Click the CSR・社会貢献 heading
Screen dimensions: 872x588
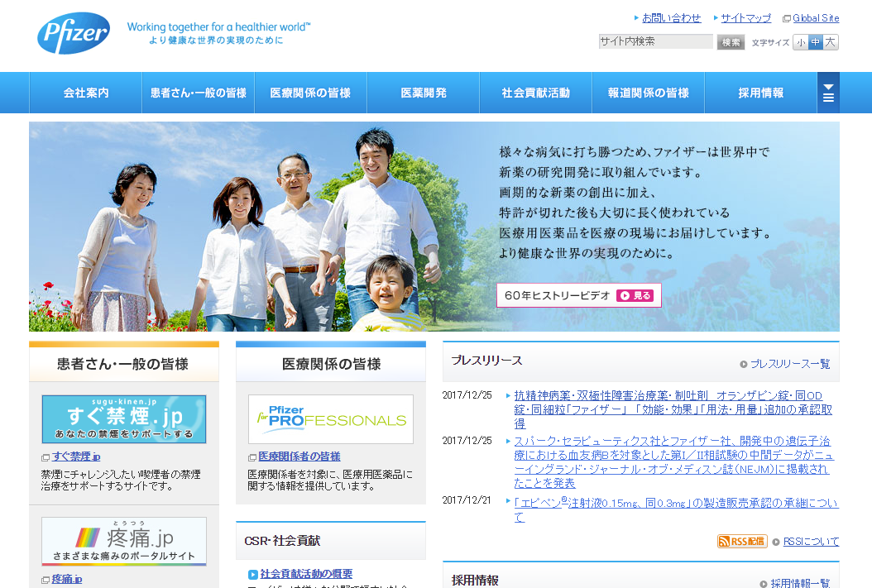[282, 541]
